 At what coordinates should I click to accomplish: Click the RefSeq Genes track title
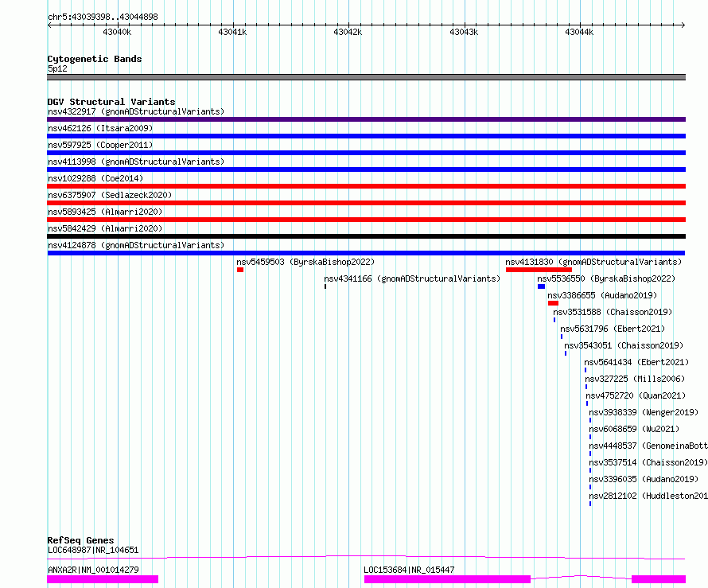(x=80, y=540)
